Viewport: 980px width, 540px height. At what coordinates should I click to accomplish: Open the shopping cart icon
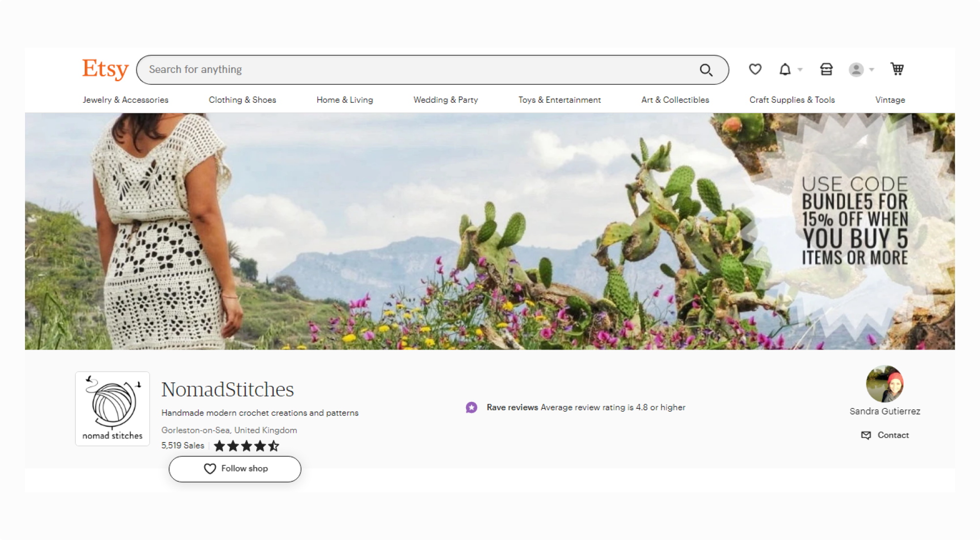pos(897,69)
